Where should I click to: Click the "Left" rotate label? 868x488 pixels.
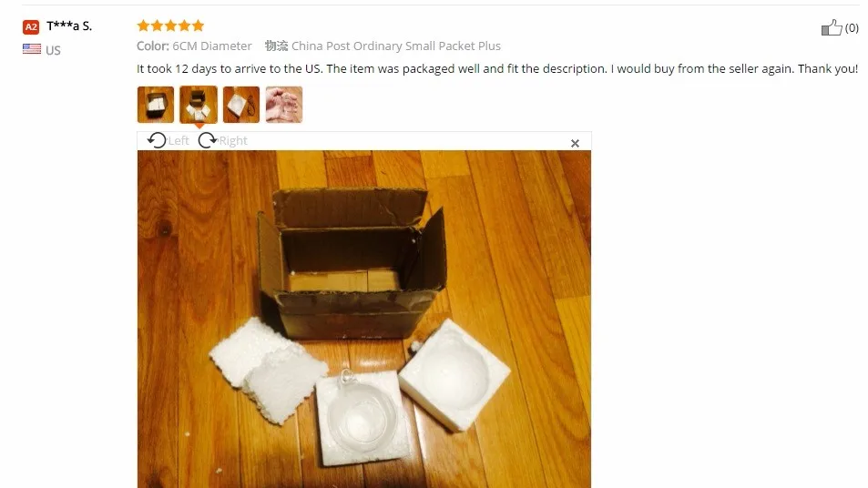coord(179,141)
